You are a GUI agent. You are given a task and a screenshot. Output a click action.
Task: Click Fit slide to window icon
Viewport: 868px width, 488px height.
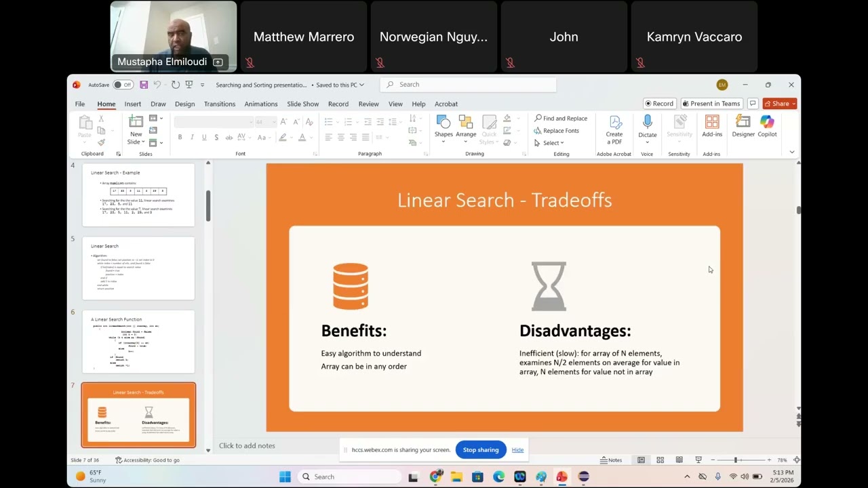tap(797, 460)
